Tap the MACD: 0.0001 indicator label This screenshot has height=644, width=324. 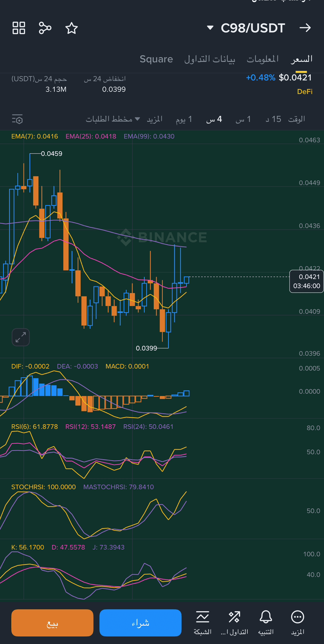127,366
